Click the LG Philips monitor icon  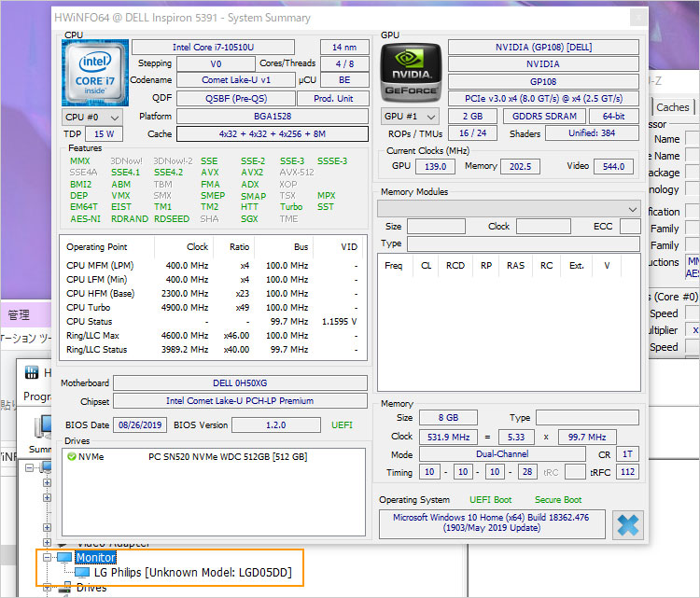pyautogui.click(x=82, y=573)
